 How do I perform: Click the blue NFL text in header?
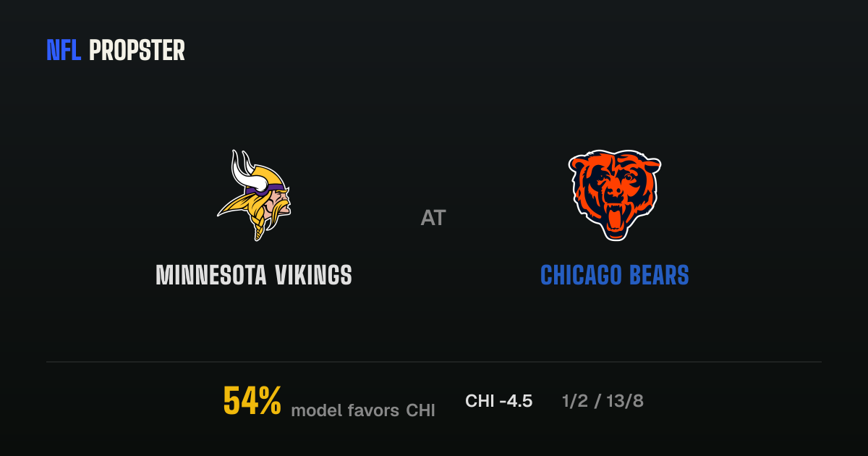[x=64, y=50]
